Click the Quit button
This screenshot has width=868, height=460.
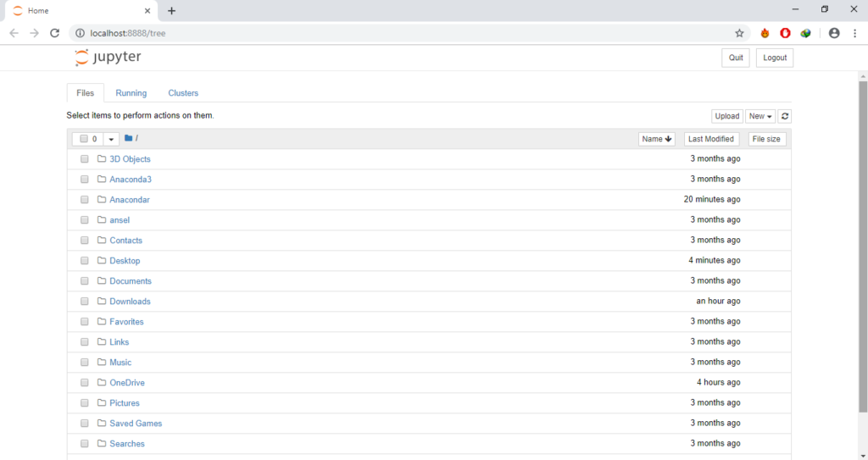pyautogui.click(x=736, y=58)
